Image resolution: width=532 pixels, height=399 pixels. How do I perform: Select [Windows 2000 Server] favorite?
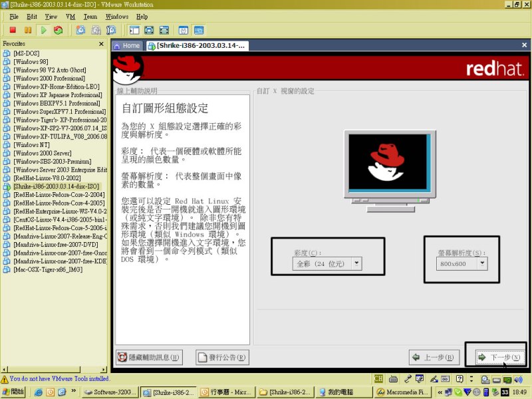point(43,153)
